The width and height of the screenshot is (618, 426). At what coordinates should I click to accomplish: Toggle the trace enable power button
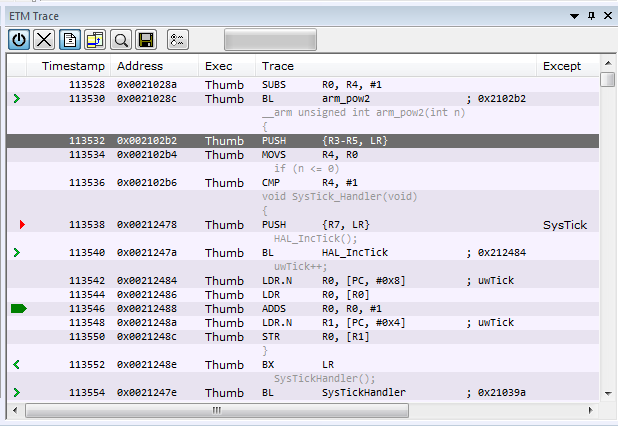[x=19, y=39]
